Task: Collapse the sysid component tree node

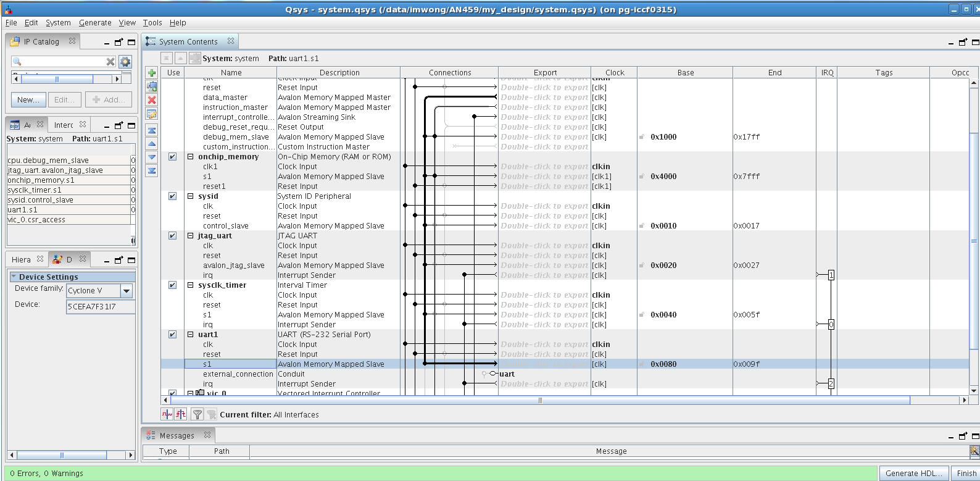Action: [191, 196]
